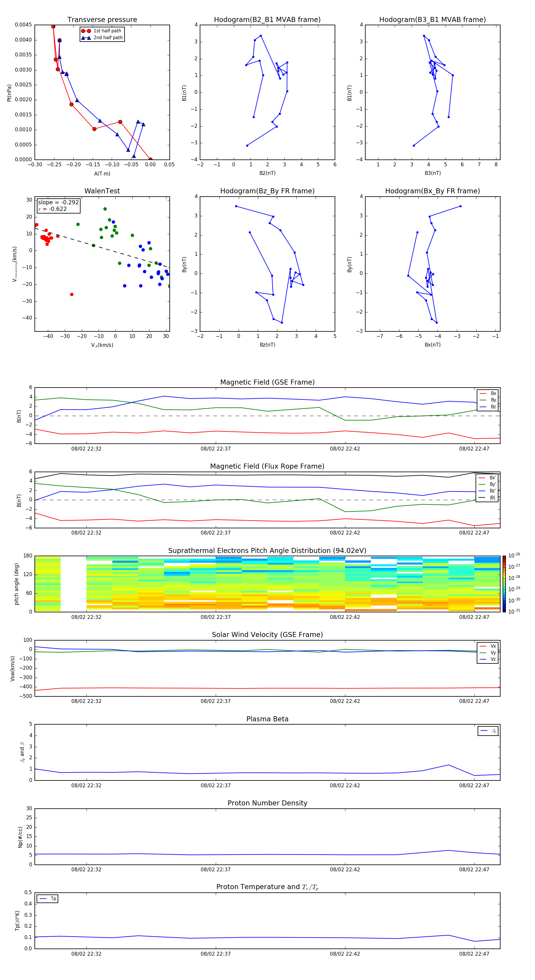Viewport: 535px width, 980px height.
Task: Select the "Vx" velocity legend entry
Action: tap(488, 647)
